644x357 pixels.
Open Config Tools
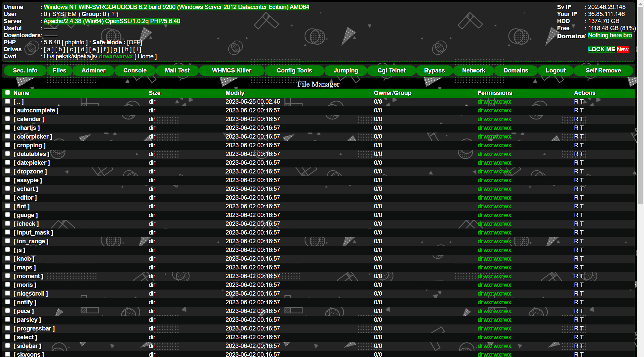(x=294, y=70)
